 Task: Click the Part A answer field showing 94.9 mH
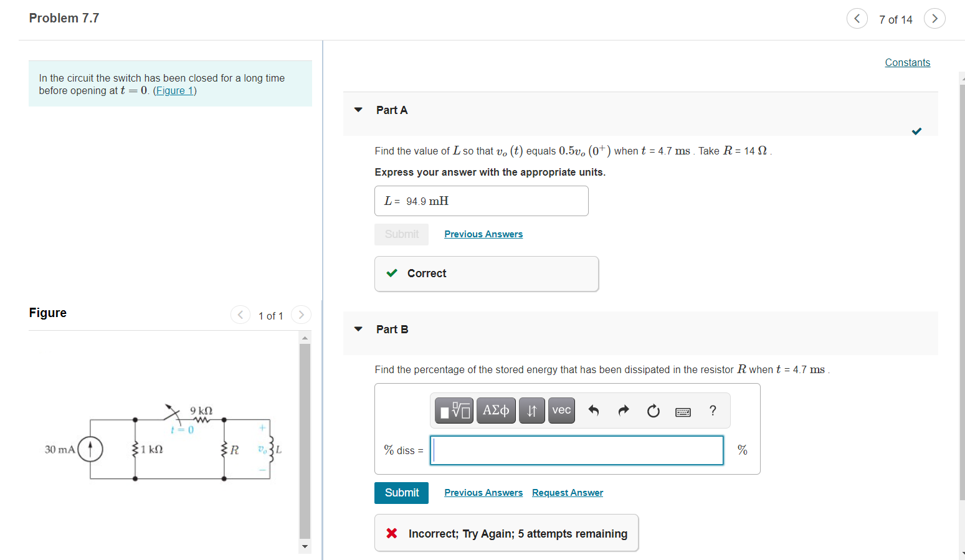482,201
